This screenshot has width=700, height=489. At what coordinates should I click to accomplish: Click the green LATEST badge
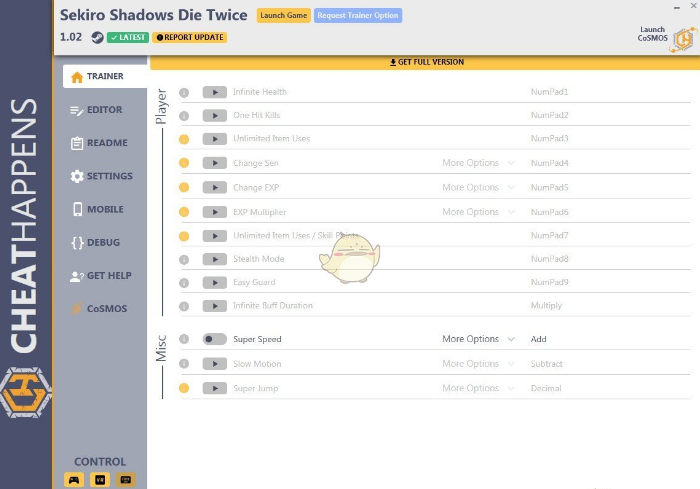128,38
